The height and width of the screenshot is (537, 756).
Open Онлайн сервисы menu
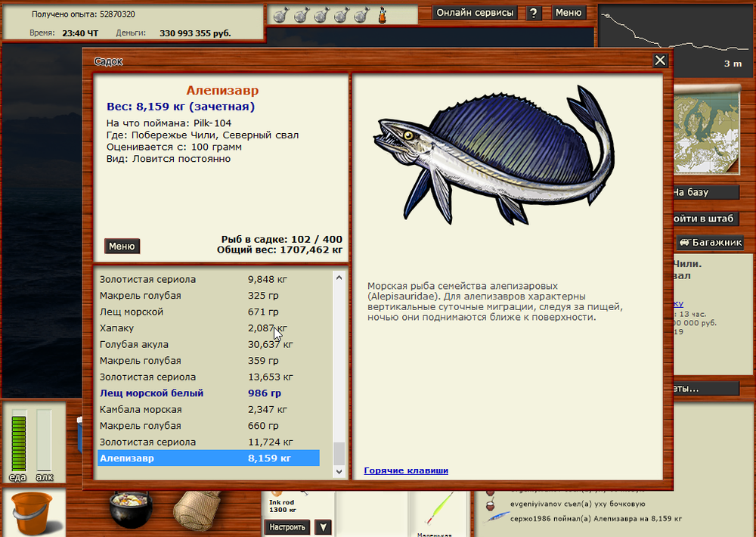tap(476, 13)
